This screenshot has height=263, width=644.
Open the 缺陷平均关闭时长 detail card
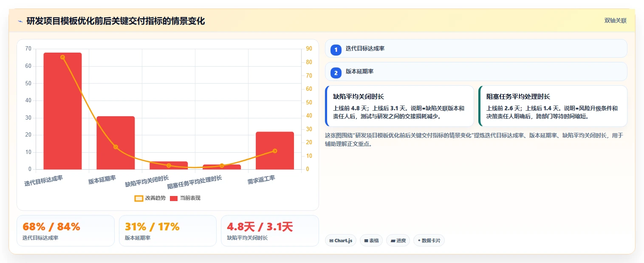tap(399, 106)
